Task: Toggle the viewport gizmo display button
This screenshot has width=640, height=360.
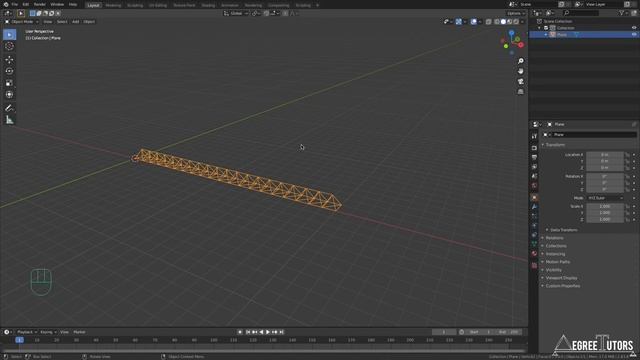Action: click(x=459, y=22)
